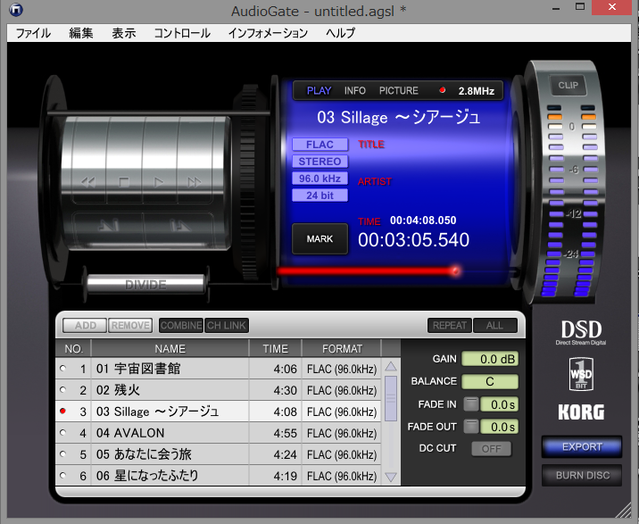Select radio button for track 4 AVALON
639x524 pixels.
(x=63, y=432)
